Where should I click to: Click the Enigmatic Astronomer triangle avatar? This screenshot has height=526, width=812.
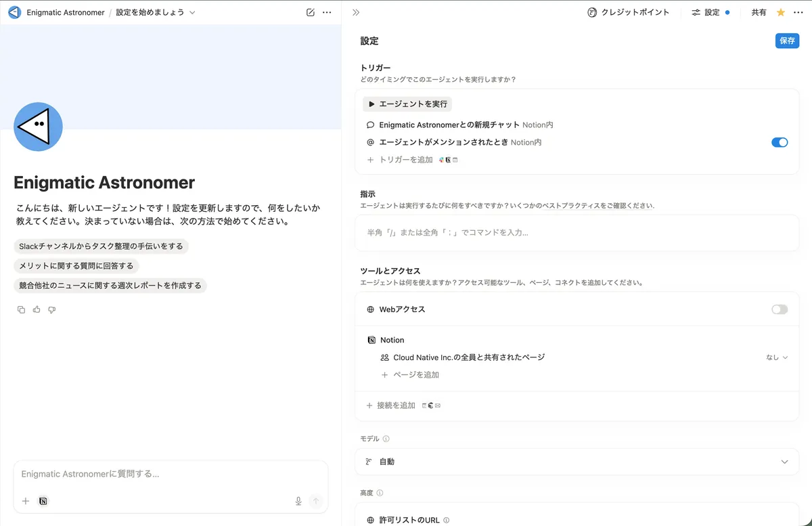(39, 127)
